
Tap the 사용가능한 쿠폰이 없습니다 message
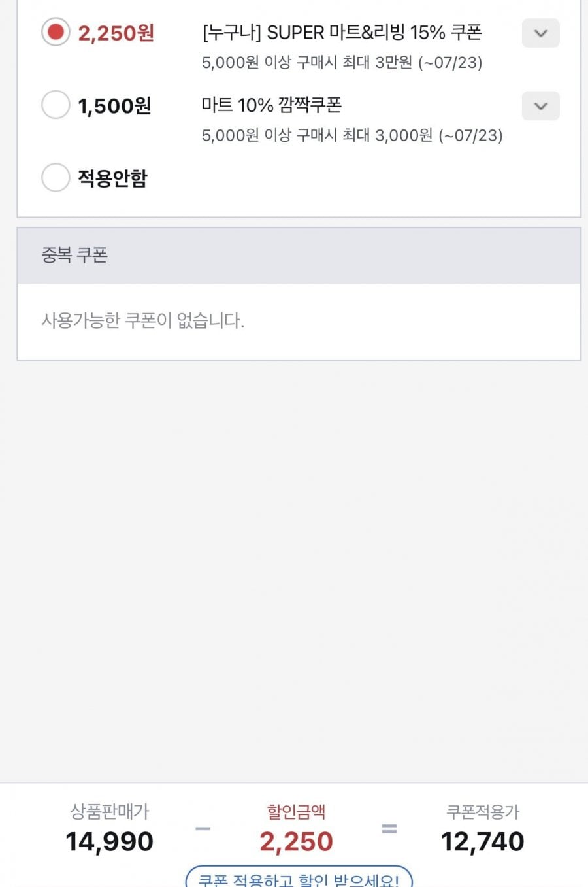tap(143, 320)
